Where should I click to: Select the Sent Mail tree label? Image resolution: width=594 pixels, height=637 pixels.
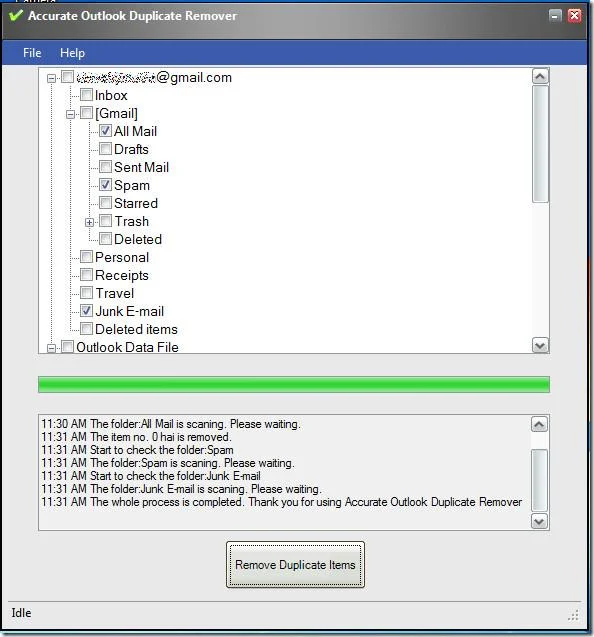[141, 167]
